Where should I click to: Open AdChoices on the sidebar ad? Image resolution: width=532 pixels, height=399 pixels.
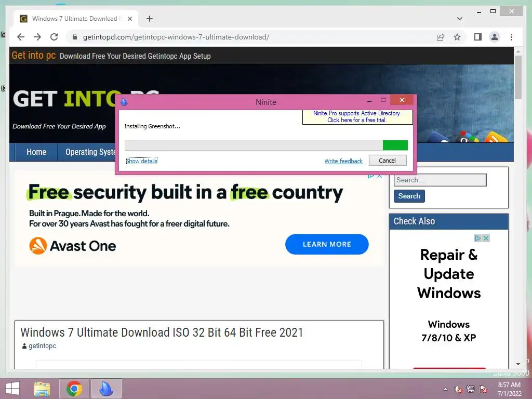478,238
